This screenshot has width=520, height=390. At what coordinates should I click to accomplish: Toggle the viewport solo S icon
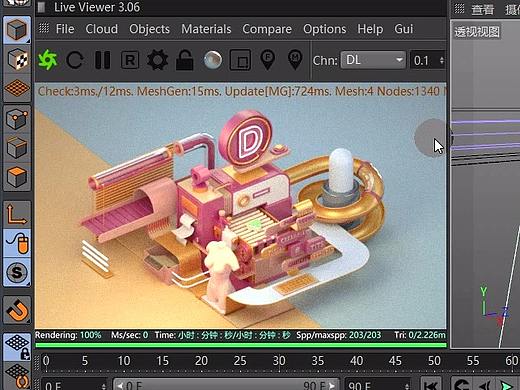[x=17, y=272]
